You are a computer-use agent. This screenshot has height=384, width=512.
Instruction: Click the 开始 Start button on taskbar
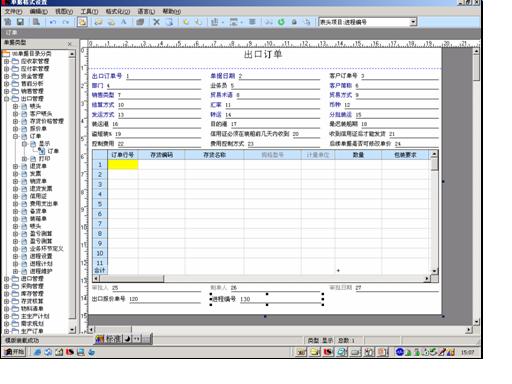click(x=15, y=352)
